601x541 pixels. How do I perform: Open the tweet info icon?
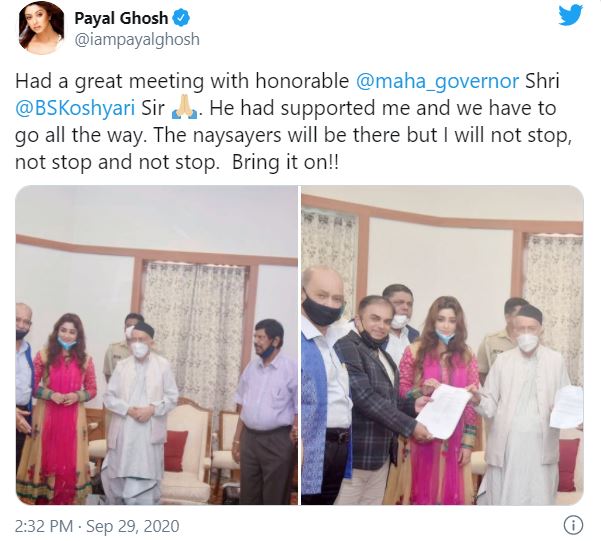point(573,525)
